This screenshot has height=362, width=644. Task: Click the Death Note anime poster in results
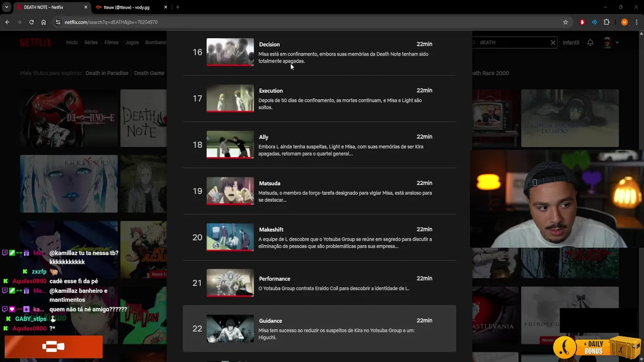(68, 118)
